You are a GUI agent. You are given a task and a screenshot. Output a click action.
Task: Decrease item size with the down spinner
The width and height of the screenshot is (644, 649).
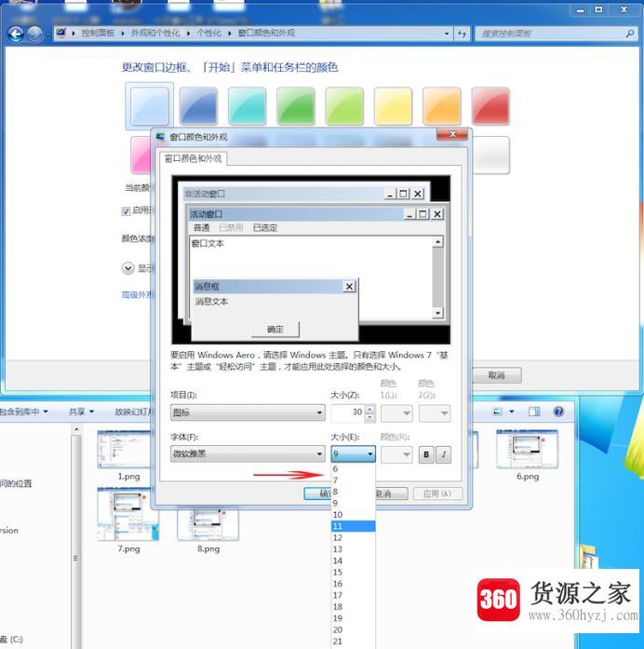tap(370, 417)
